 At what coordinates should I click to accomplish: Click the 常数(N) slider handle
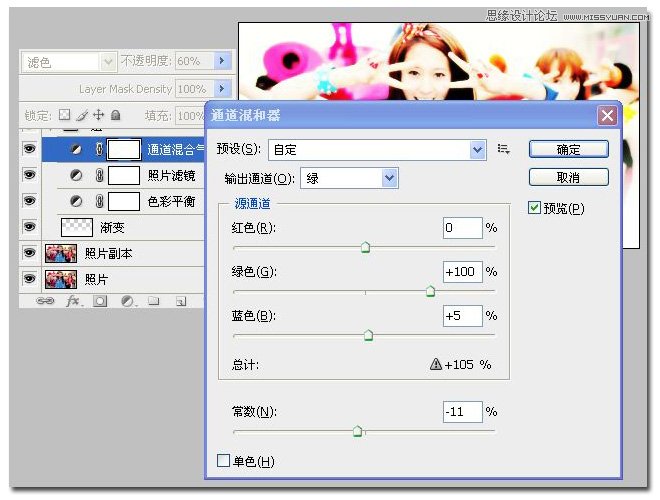357,431
